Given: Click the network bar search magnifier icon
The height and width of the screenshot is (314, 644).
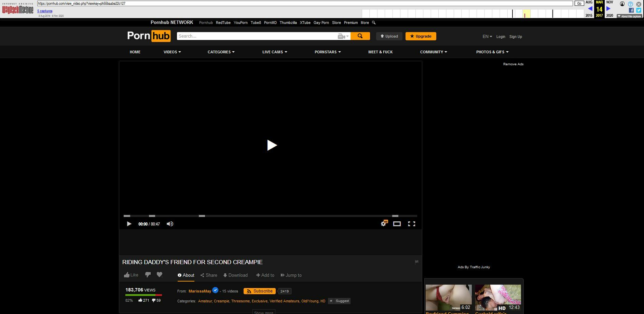Looking at the screenshot, I should [374, 23].
